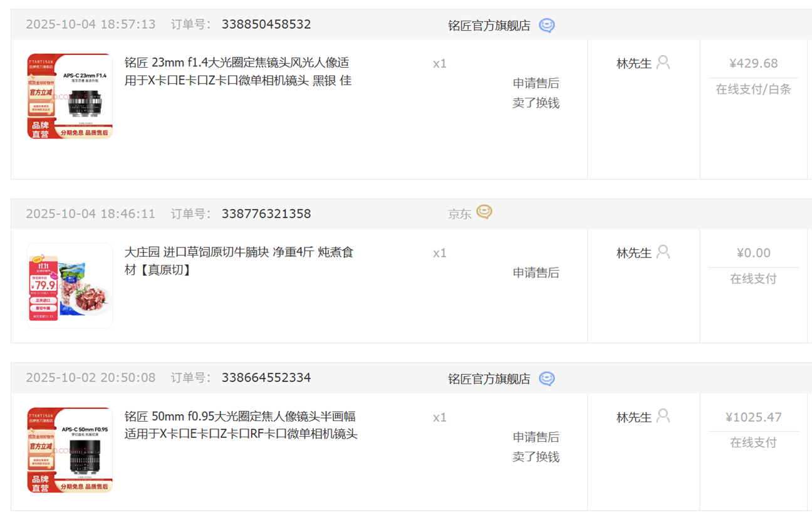Viewport: 812px width, 525px height.
Task: Click 卖了换钱 for the 23mm f1.4 lens
Action: tap(536, 103)
